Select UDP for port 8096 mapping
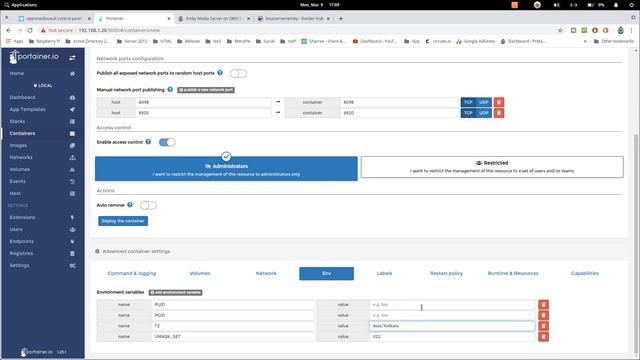The image size is (640, 360). pos(484,102)
